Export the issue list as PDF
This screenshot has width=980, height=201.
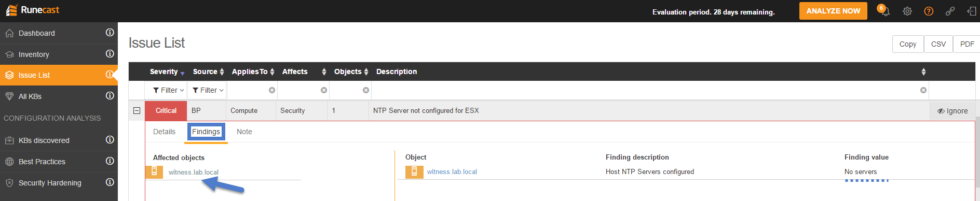(x=967, y=44)
